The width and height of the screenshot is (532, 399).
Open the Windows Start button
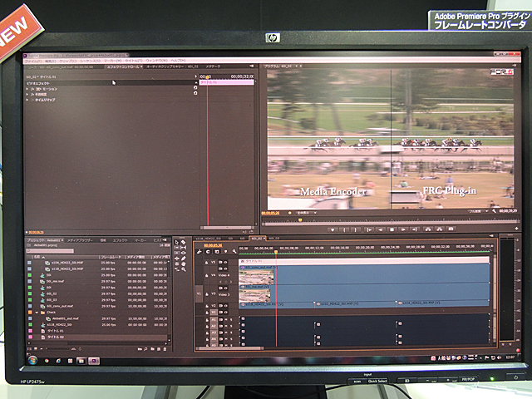point(32,360)
